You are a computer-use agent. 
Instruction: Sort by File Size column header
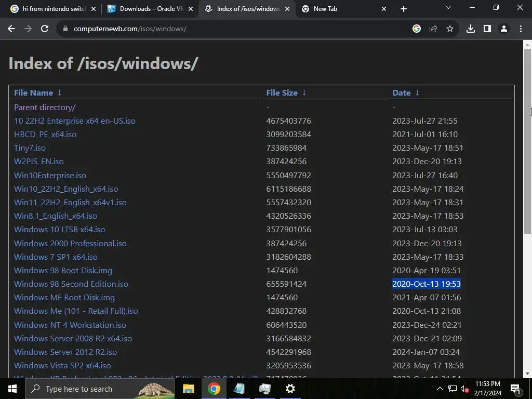pyautogui.click(x=282, y=92)
